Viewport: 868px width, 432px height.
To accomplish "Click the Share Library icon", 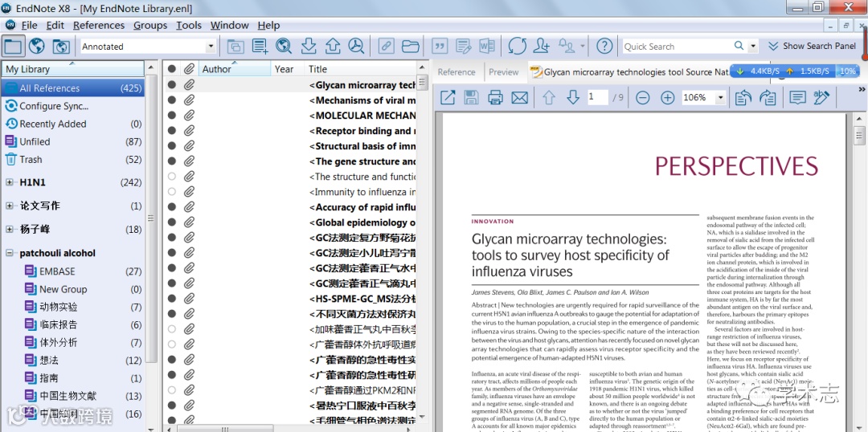I will pyautogui.click(x=542, y=47).
